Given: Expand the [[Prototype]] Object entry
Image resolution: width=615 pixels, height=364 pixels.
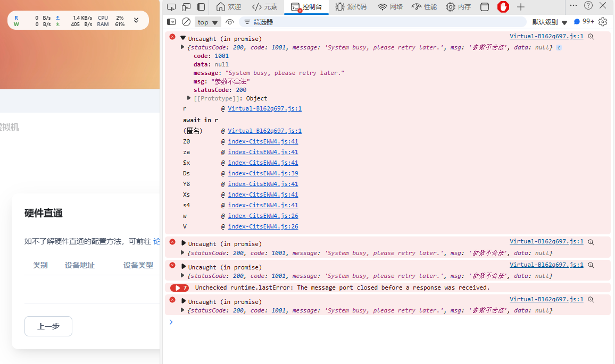Looking at the screenshot, I should tap(189, 98).
